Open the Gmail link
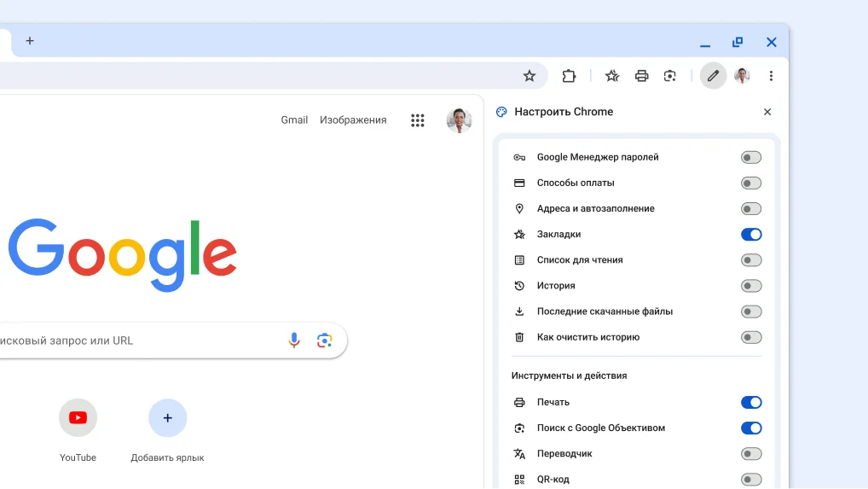The height and width of the screenshot is (489, 868). [294, 120]
